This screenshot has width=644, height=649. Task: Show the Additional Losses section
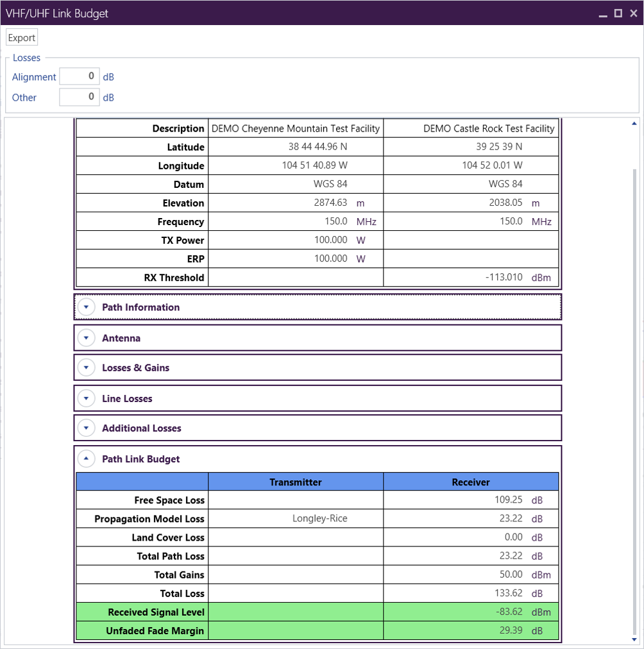[x=86, y=428]
